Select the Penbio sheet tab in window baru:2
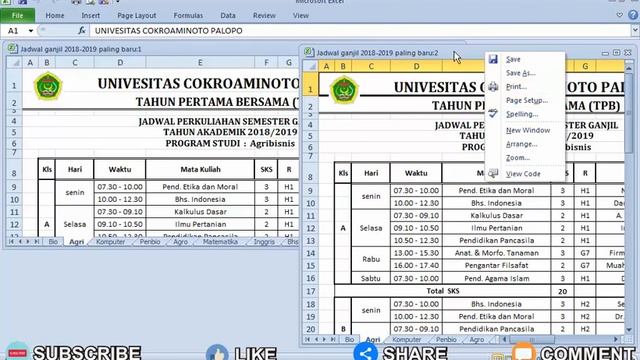This screenshot has height=360, width=640. coord(446,339)
